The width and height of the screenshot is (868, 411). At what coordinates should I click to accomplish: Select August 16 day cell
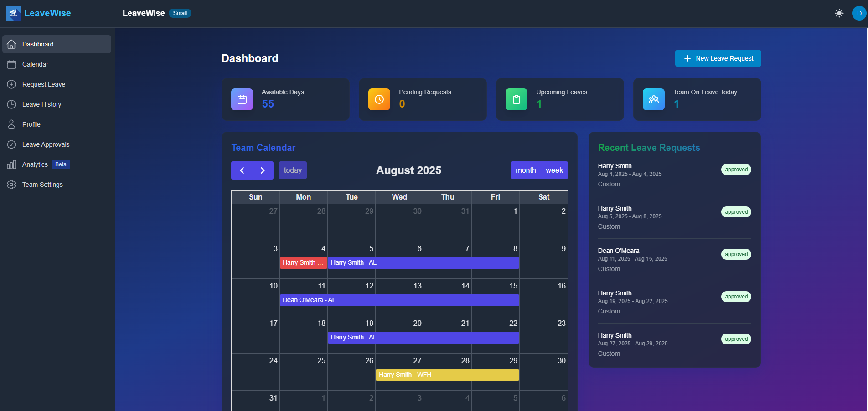tap(544, 298)
